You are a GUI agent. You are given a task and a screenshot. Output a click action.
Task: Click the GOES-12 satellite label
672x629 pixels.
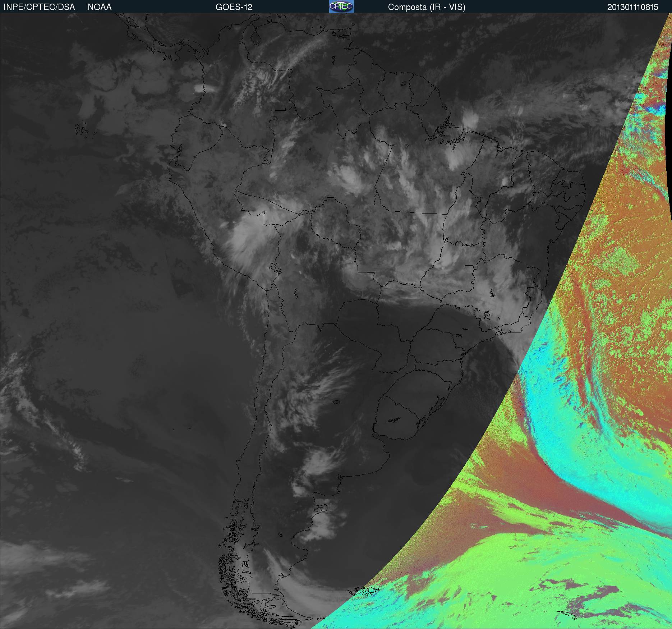[234, 7]
